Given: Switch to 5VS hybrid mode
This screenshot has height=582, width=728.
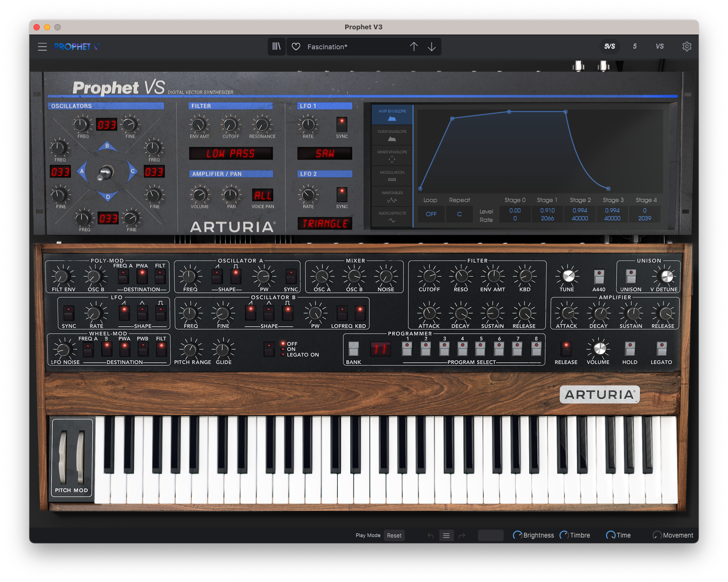Looking at the screenshot, I should [609, 47].
